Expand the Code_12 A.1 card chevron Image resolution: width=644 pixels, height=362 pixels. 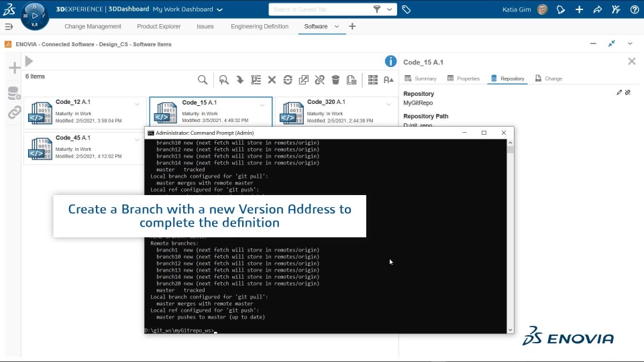[137, 105]
